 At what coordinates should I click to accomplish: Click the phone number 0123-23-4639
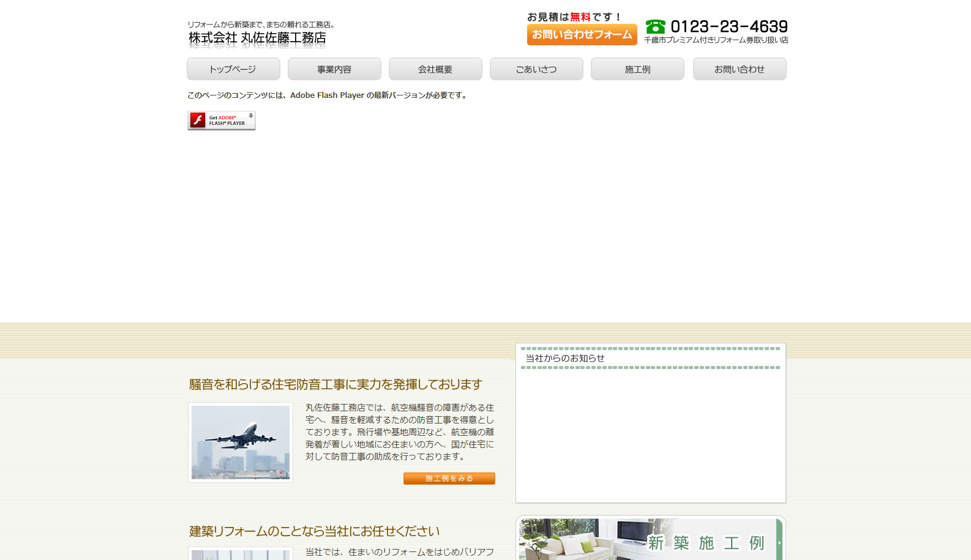pos(729,26)
